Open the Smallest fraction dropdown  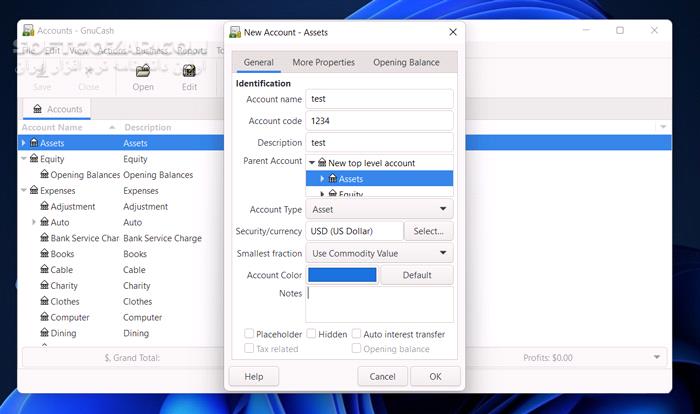379,254
